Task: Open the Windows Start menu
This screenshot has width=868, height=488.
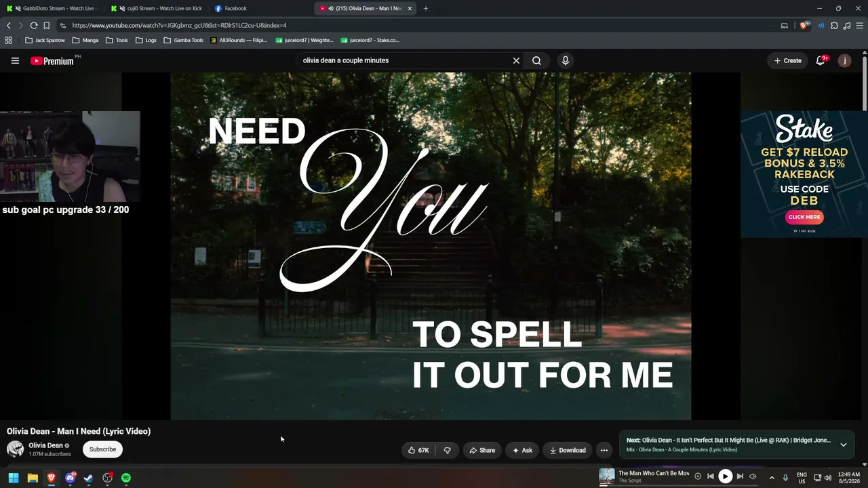Action: [x=14, y=478]
